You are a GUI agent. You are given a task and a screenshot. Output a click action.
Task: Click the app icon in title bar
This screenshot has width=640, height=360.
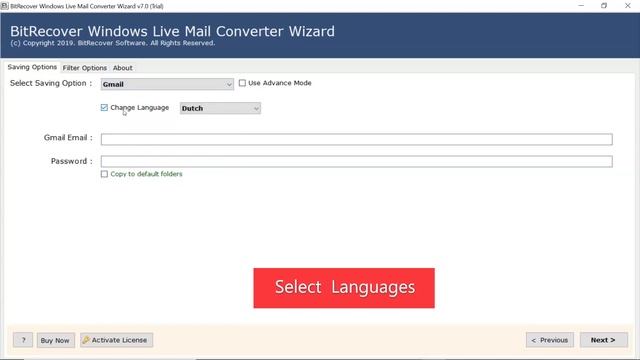coord(4,6)
